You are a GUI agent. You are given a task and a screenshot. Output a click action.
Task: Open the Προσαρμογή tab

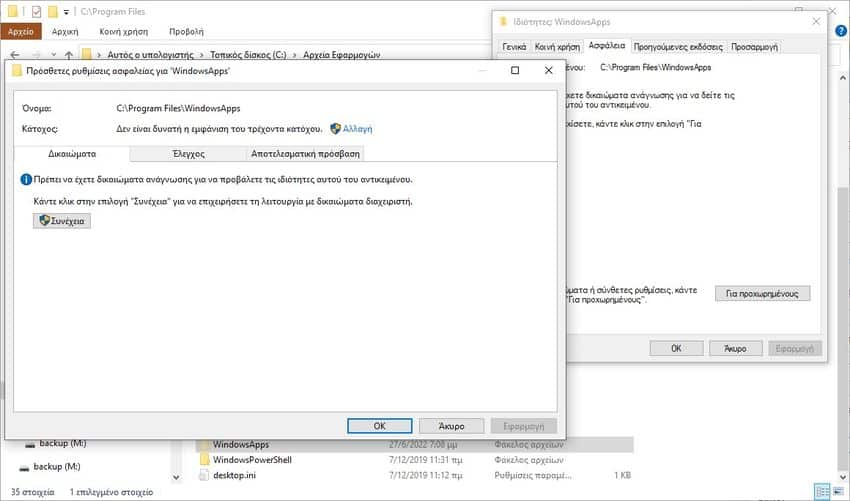click(754, 47)
